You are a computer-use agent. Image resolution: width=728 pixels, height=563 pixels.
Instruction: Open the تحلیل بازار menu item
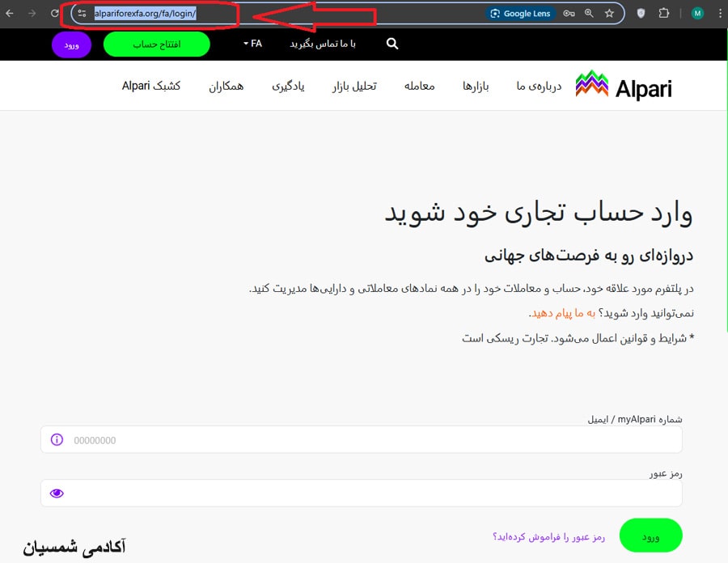pos(354,87)
